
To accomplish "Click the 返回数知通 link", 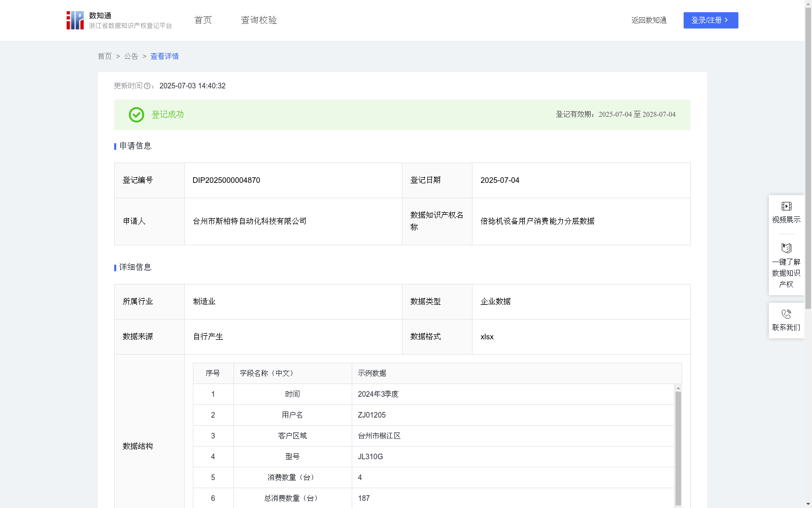I will [x=649, y=20].
